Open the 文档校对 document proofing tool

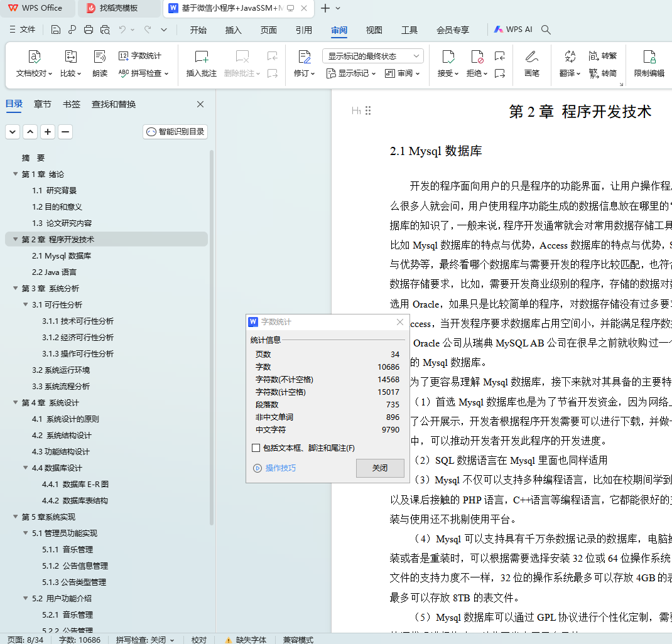coord(34,63)
